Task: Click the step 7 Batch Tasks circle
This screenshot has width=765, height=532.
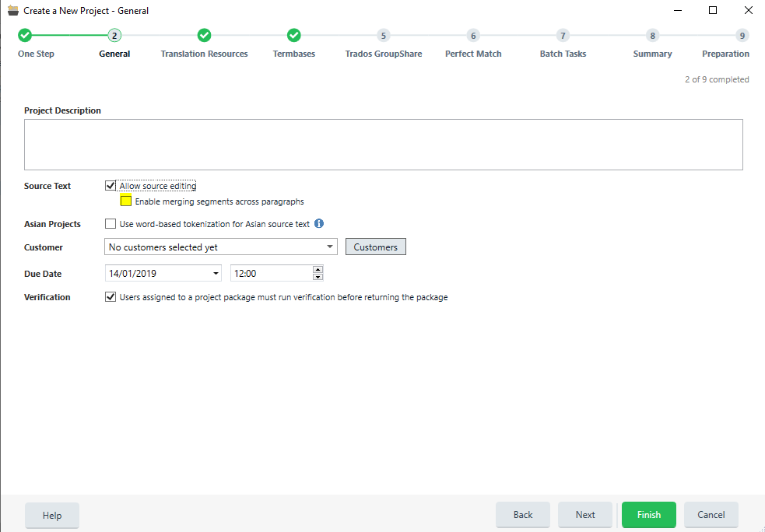Action: coord(563,36)
